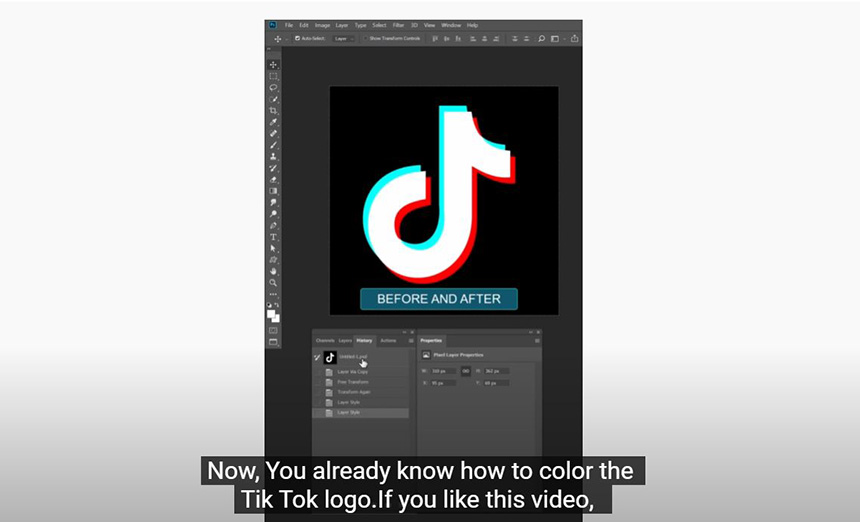Collapse the Properties panel
The width and height of the screenshot is (860, 522).
coord(531,332)
